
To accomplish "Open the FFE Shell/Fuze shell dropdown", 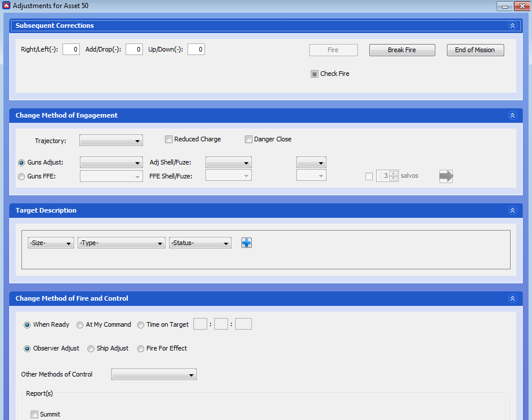I will tap(229, 175).
